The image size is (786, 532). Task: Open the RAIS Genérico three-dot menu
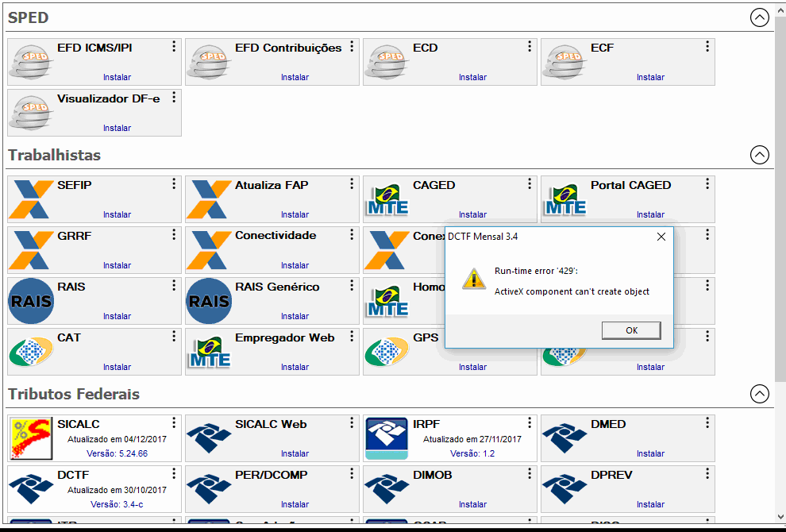click(352, 285)
